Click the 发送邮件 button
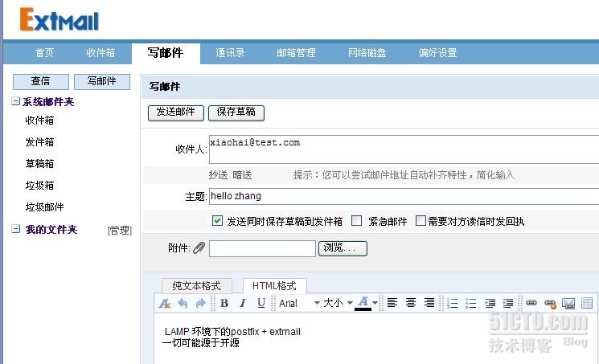Screen dimensions: 599x364 coord(176,112)
